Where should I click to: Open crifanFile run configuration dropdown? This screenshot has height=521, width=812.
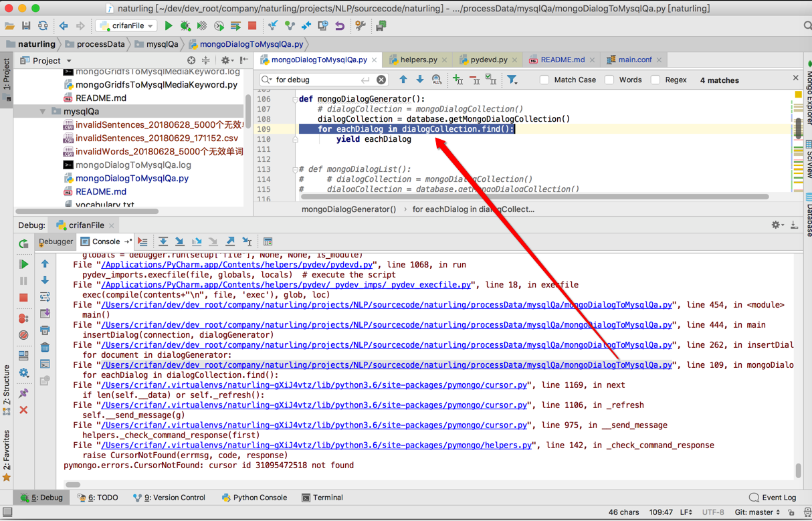click(127, 26)
